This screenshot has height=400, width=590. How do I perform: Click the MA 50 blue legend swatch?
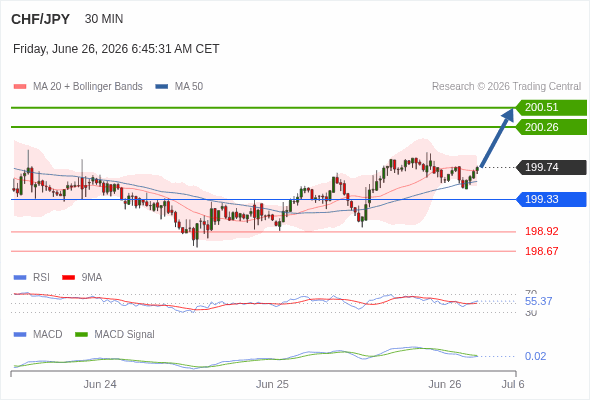pos(161,87)
